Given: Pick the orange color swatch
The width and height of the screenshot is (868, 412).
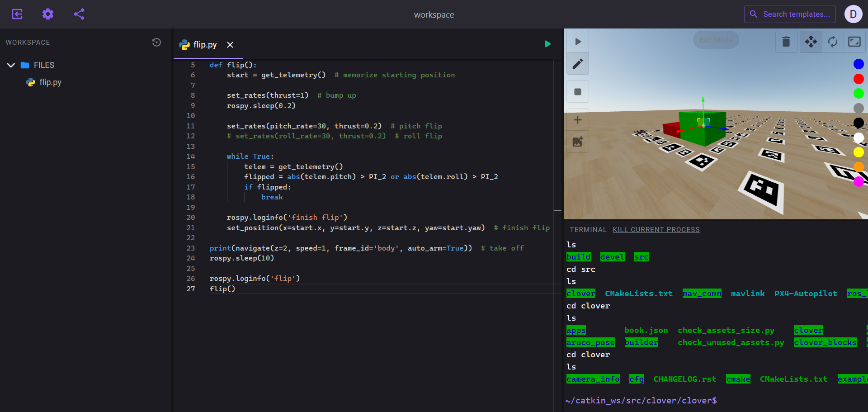Looking at the screenshot, I should [x=859, y=167].
